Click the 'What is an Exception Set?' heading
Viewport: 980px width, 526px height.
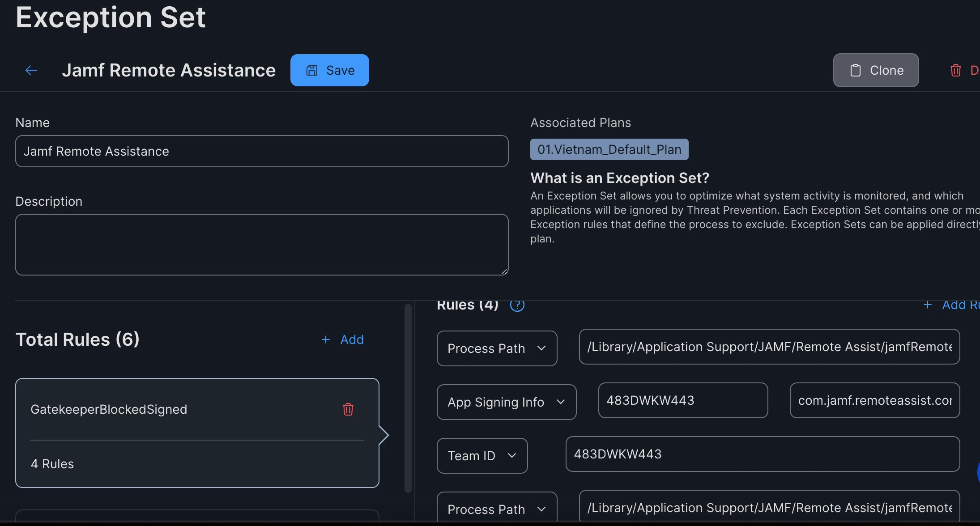coord(620,178)
